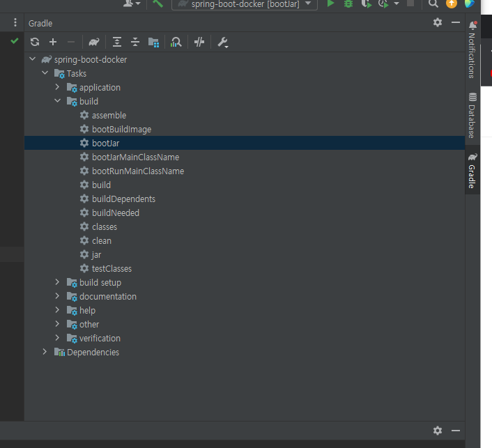Click the plus icon to link Gradle project
Image resolution: width=492 pixels, height=448 pixels.
tap(53, 42)
